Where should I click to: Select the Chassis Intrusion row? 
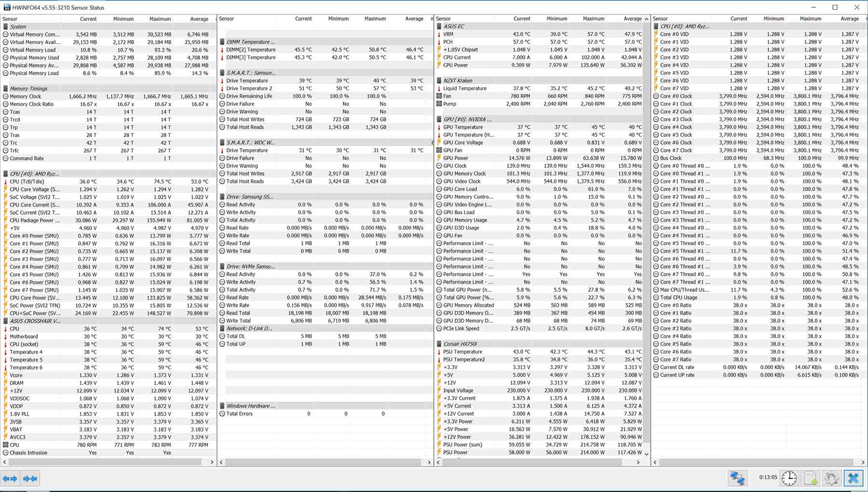108,453
